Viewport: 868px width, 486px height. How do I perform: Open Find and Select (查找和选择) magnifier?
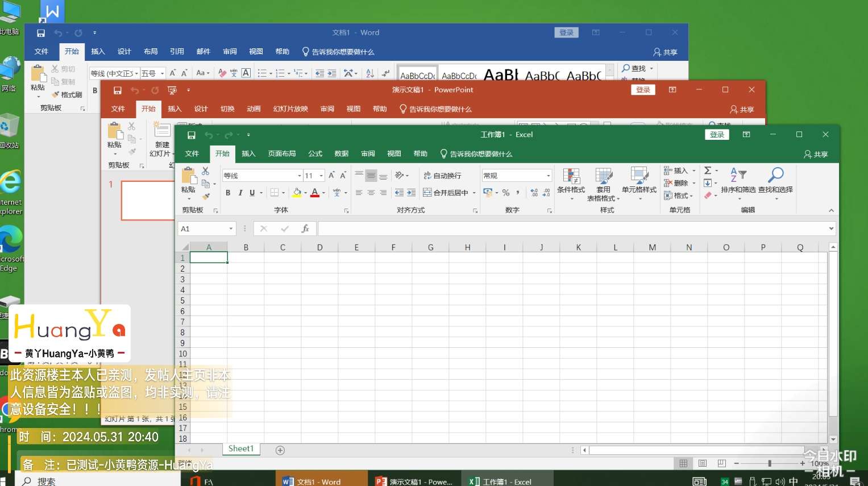click(x=775, y=180)
